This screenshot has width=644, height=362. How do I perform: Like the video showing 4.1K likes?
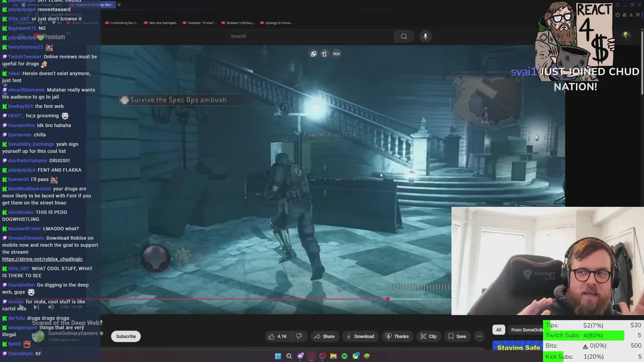[277, 336]
